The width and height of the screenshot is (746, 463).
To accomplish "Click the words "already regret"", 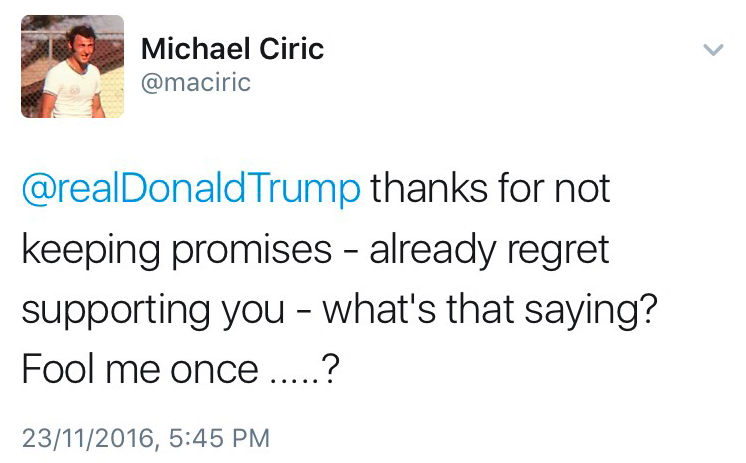I will click(x=489, y=250).
